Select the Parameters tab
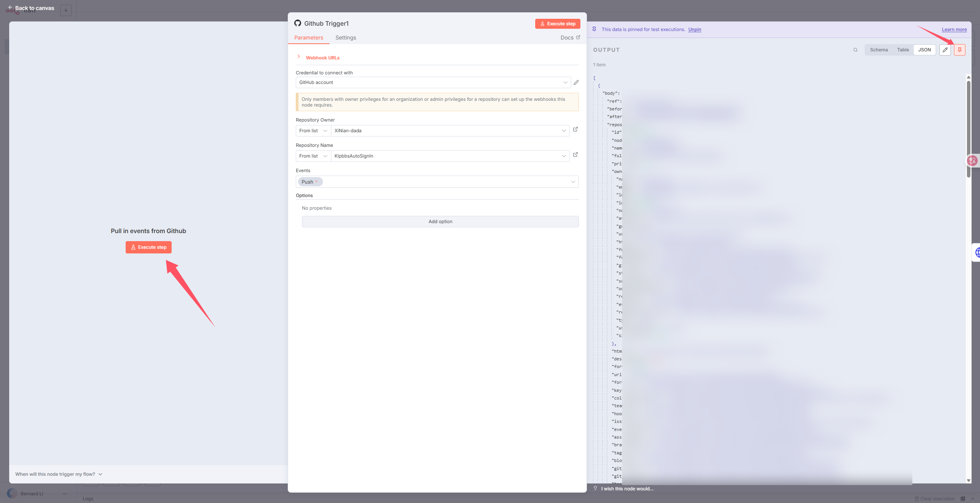 (x=308, y=38)
